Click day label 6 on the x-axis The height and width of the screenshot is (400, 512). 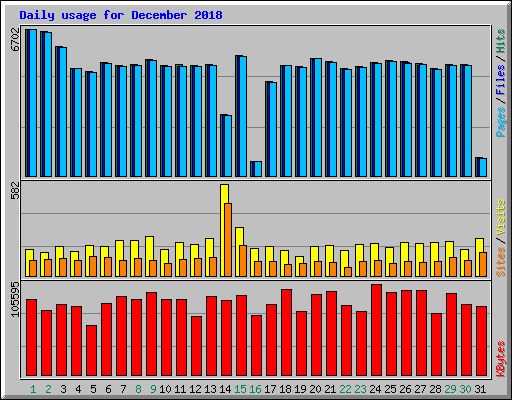pos(108,389)
